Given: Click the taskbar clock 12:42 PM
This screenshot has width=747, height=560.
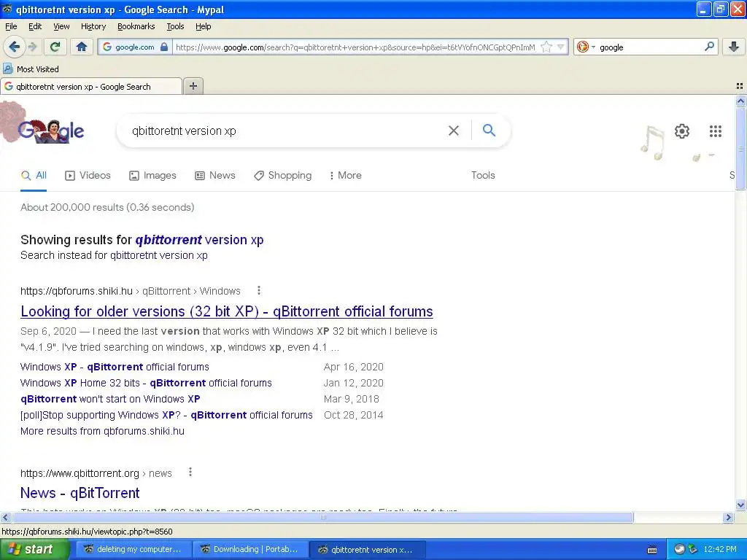Looking at the screenshot, I should coord(720,550).
